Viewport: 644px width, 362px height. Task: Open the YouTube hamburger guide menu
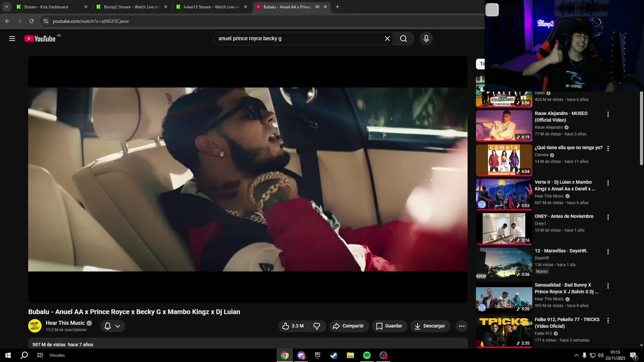tap(12, 39)
